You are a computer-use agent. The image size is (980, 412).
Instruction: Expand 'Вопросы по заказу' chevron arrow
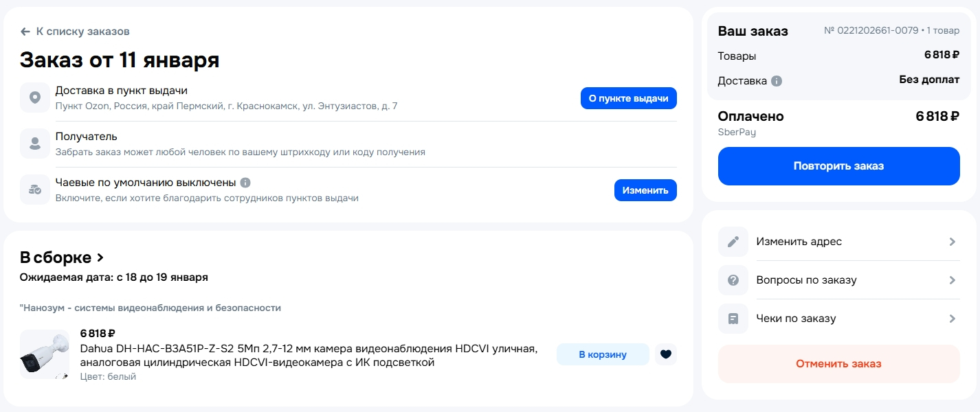click(953, 280)
